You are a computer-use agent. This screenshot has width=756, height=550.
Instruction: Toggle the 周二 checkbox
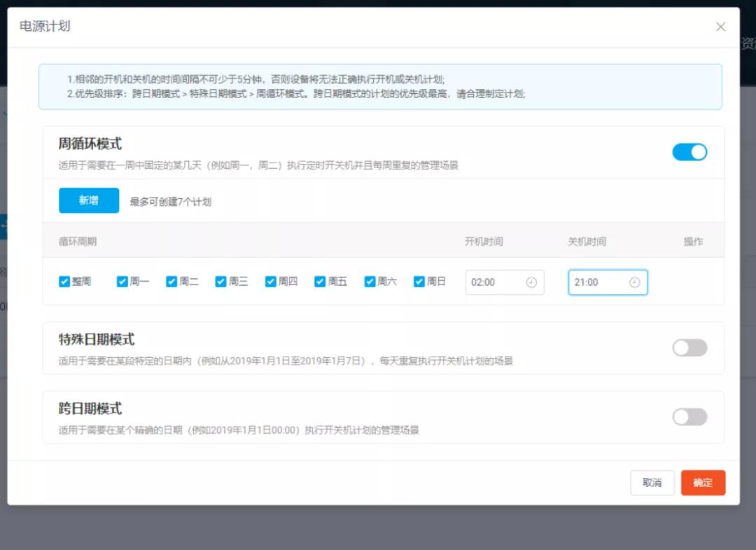pos(171,282)
